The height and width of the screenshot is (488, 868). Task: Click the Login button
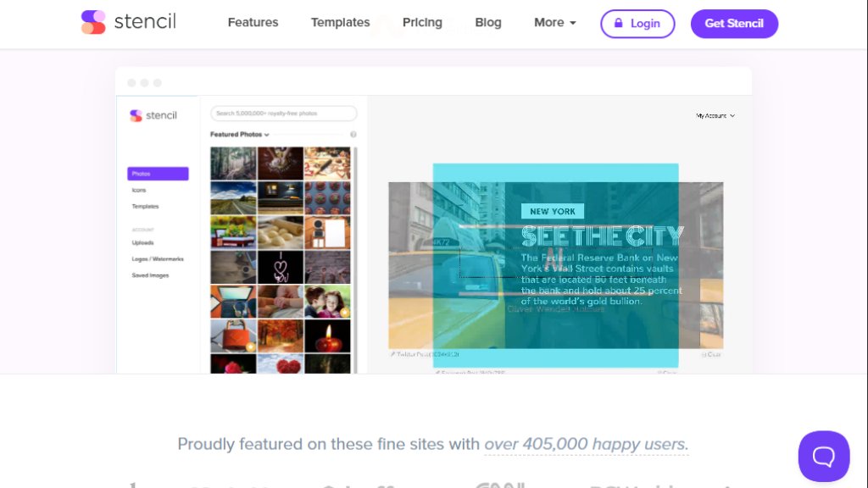[637, 23]
